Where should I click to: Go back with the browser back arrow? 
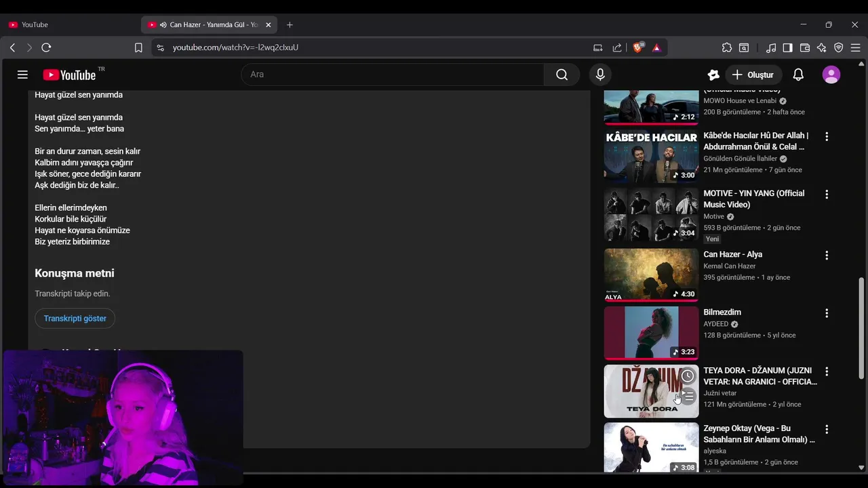(x=12, y=47)
